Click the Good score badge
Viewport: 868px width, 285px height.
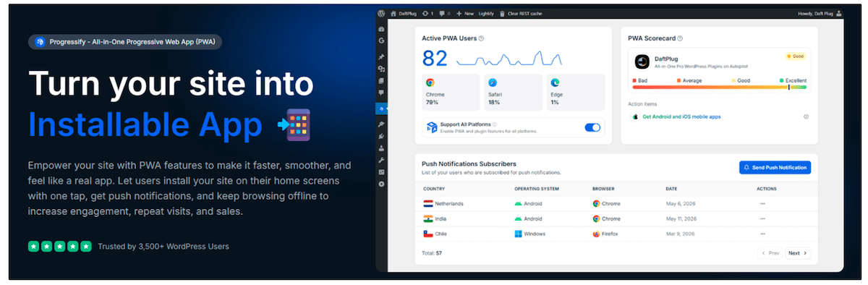coord(795,56)
